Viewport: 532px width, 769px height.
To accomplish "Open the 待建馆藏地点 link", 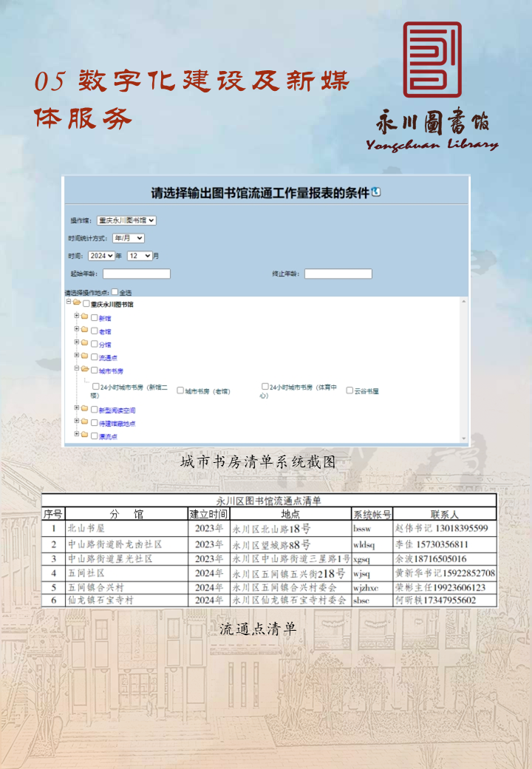I will click(117, 423).
